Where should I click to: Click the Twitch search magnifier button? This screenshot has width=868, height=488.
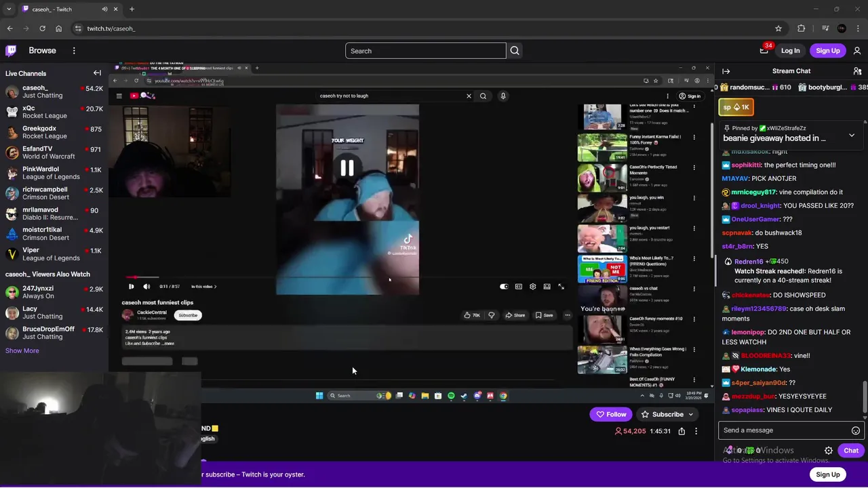tap(515, 51)
